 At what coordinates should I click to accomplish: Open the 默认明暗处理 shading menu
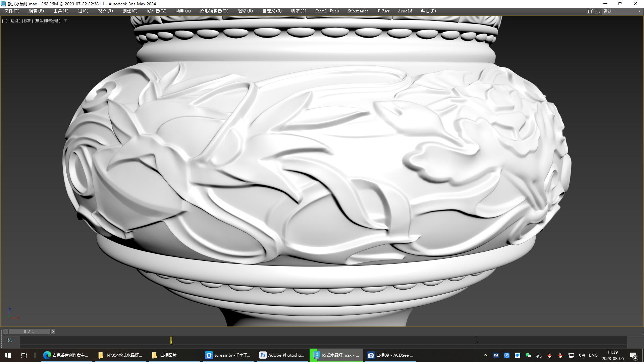click(47, 21)
